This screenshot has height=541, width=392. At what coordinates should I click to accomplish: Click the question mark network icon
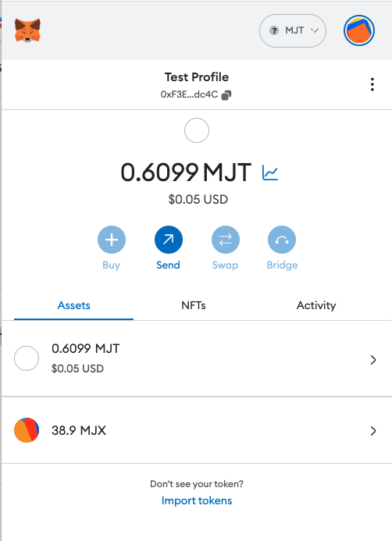[274, 30]
